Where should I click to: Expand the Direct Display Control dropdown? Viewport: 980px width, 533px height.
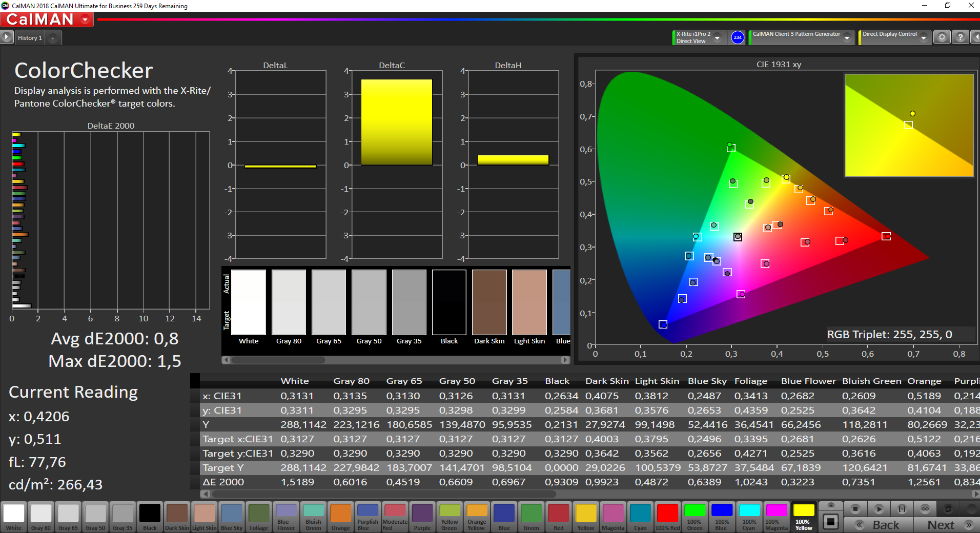click(x=923, y=37)
